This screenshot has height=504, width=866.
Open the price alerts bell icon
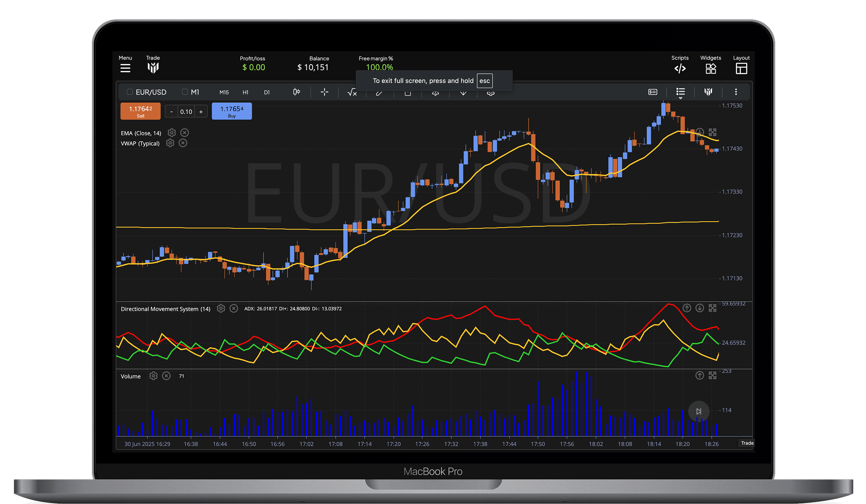pyautogui.click(x=435, y=93)
